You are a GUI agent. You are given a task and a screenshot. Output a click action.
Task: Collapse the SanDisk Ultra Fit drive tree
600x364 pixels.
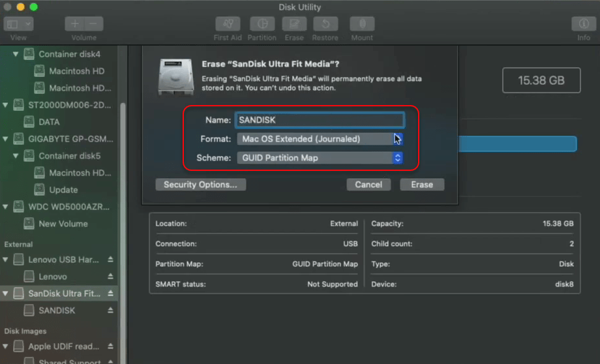(x=5, y=294)
